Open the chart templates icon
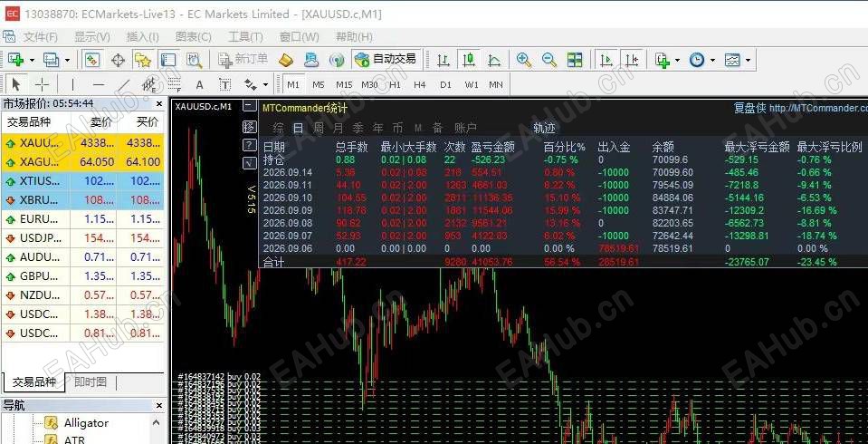The image size is (868, 444). pos(732,60)
